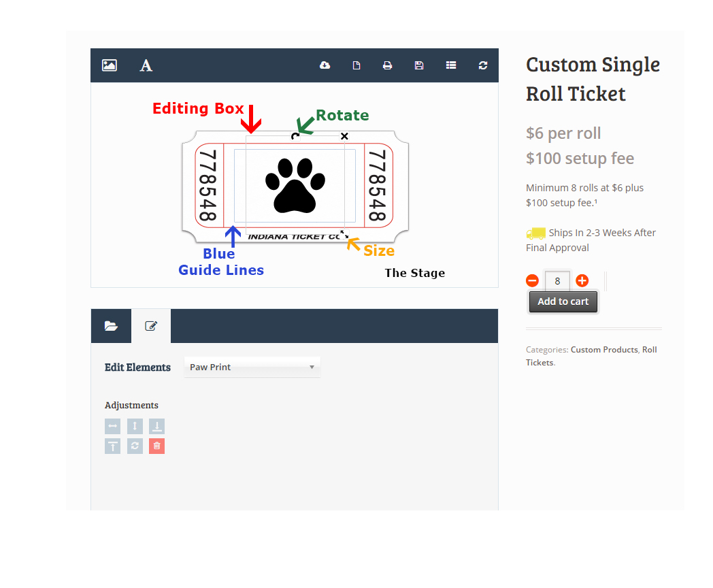Click the vertical arrows adjustment button
Viewport: 713px width, 588px height.
pyautogui.click(x=135, y=427)
